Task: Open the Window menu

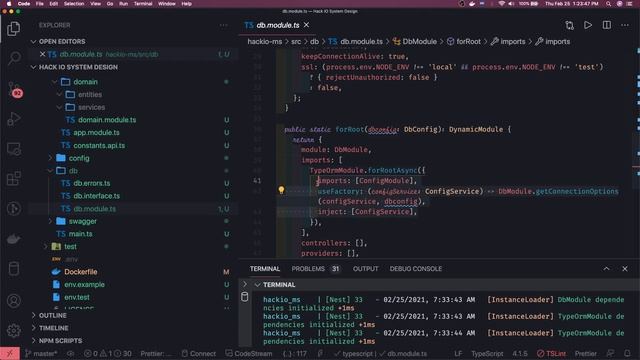Action: pos(167,4)
